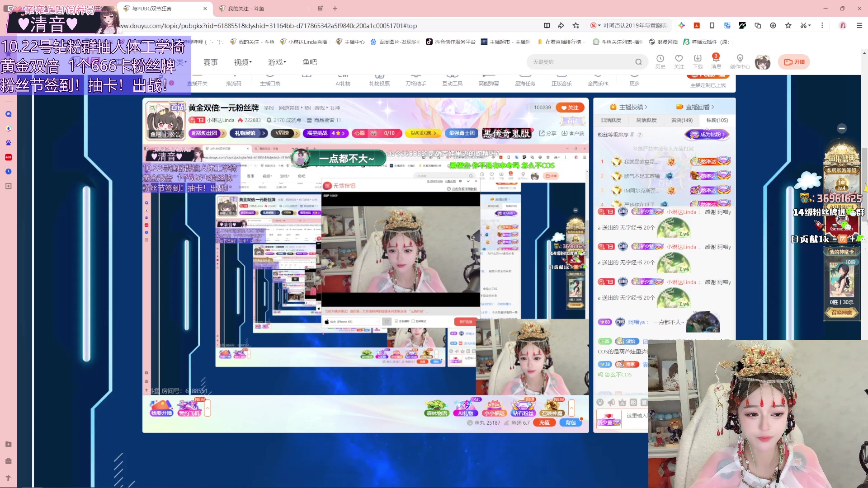The height and width of the screenshot is (488, 868).
Task: Open the 森林物语 gift icon
Action: (x=437, y=408)
